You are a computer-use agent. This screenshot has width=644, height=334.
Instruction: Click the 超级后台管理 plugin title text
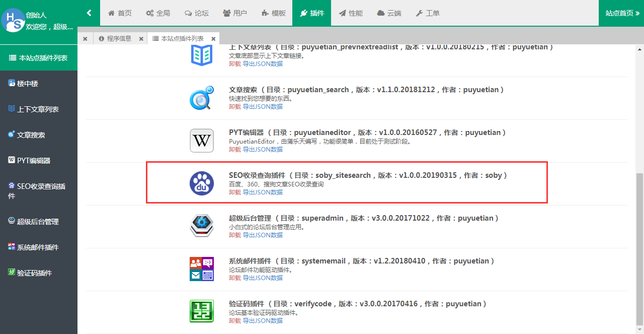point(364,218)
